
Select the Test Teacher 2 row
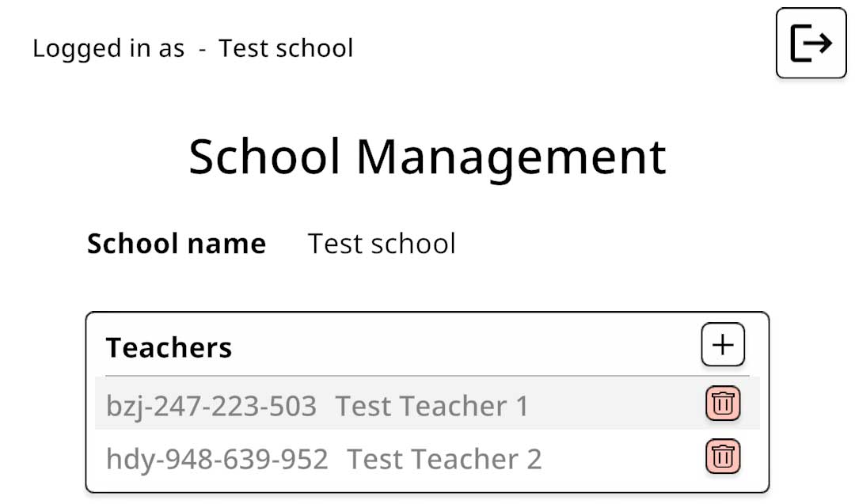(427, 457)
